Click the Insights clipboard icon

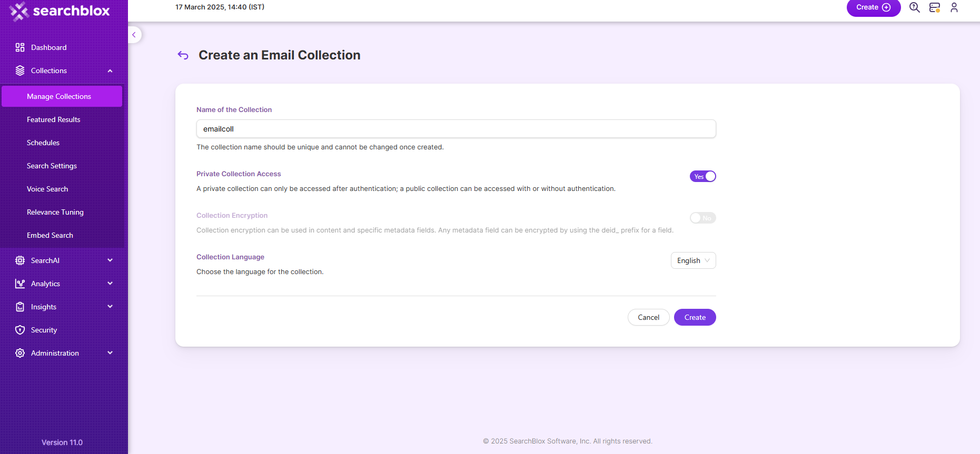(20, 307)
